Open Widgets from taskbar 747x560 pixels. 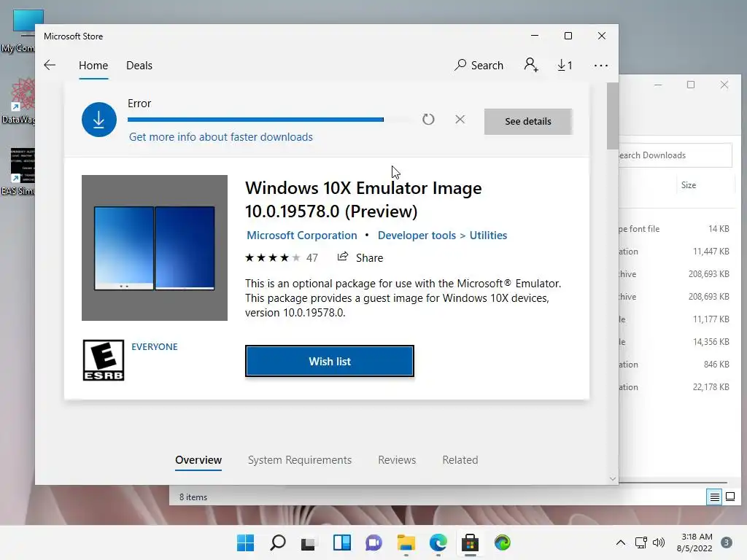click(x=341, y=542)
